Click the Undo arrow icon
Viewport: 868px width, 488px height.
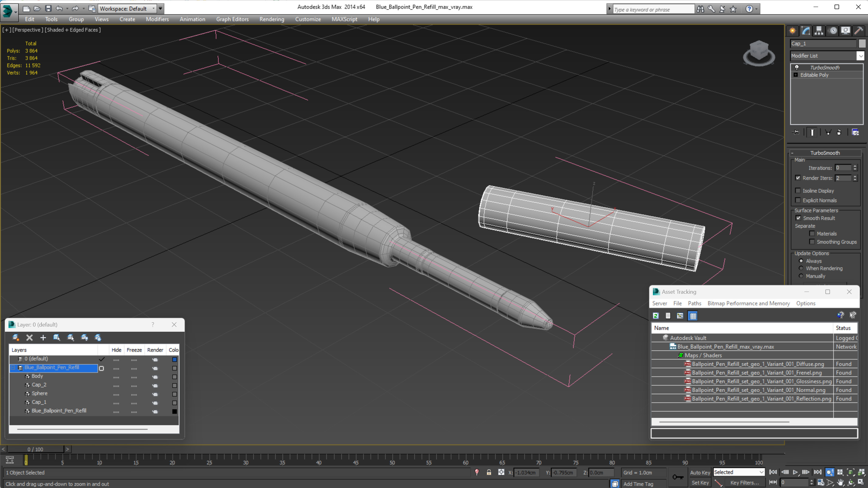click(59, 9)
